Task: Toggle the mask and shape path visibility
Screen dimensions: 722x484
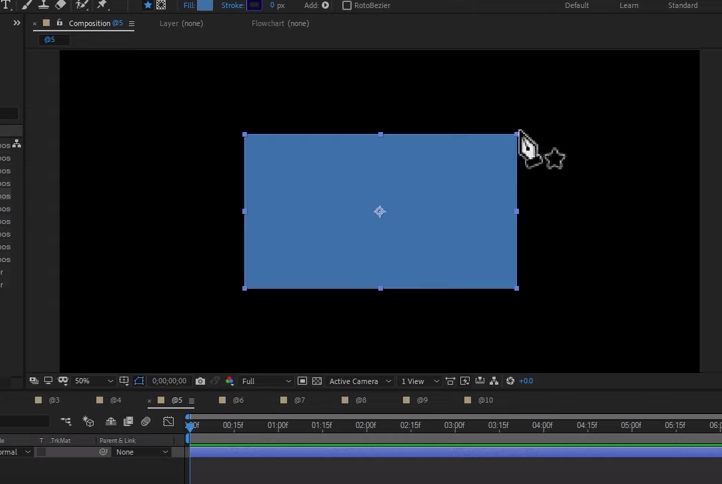Action: click(139, 381)
